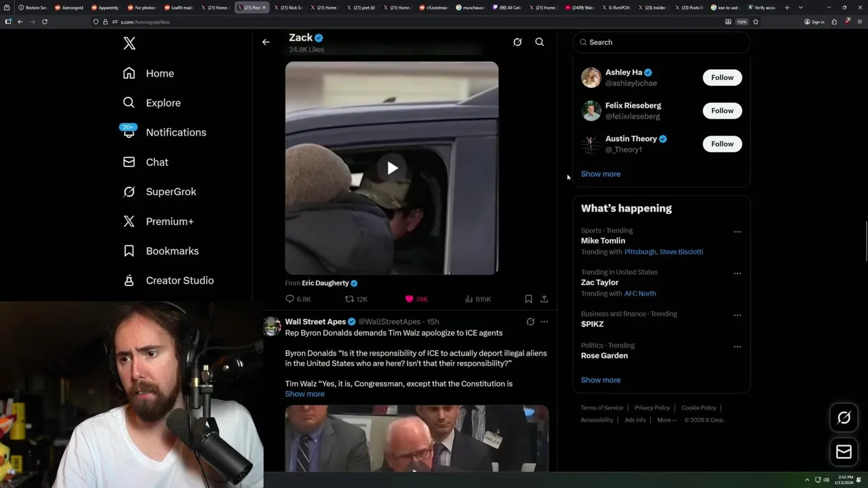Follow Austin Theory
The width and height of the screenshot is (868, 488).
722,144
